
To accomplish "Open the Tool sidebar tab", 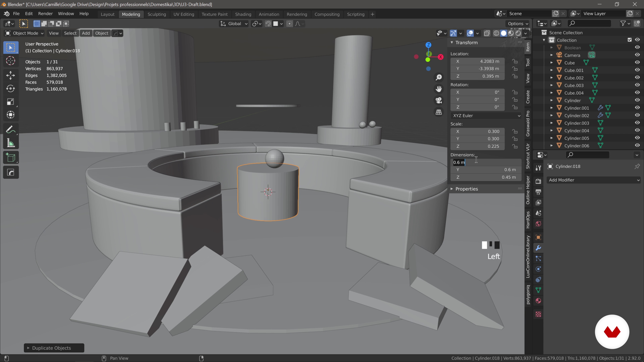I will pos(528,62).
